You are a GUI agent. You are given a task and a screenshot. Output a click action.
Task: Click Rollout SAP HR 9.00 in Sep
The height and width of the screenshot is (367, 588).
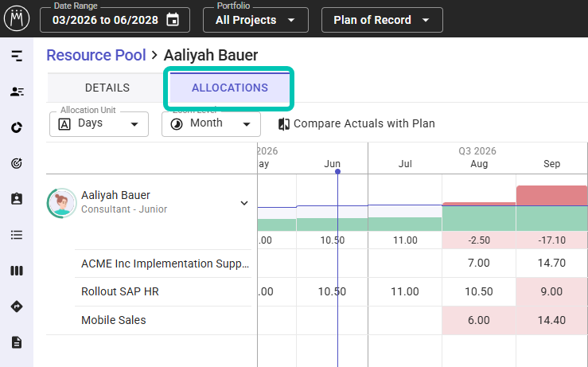(552, 291)
